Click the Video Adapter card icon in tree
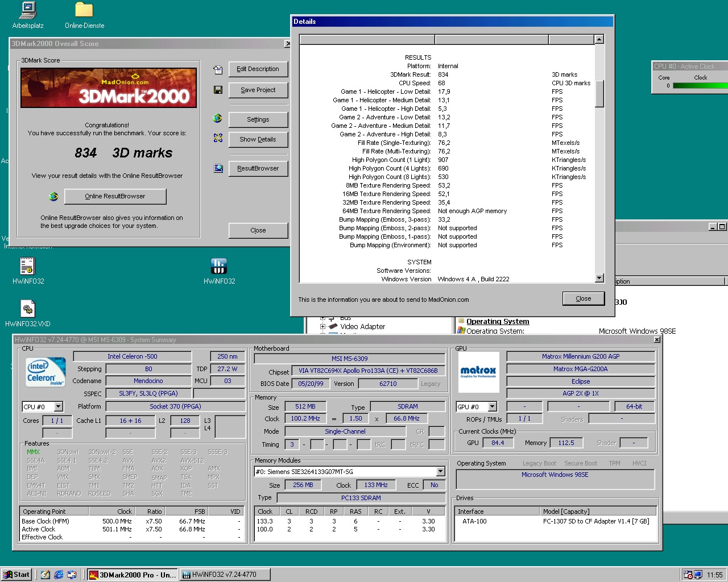Viewport: 728px width, 582px height. coord(333,326)
